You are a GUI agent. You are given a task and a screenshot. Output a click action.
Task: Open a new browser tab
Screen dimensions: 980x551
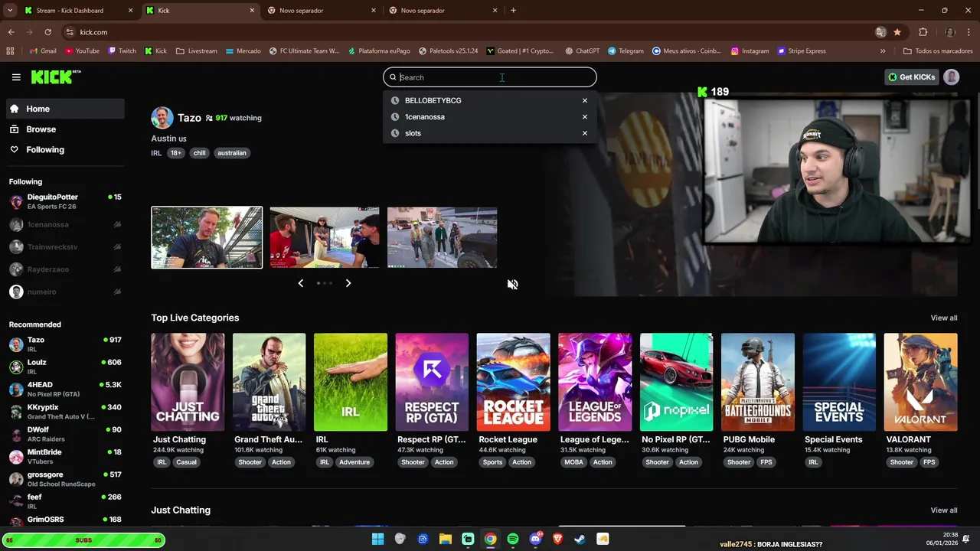point(513,11)
